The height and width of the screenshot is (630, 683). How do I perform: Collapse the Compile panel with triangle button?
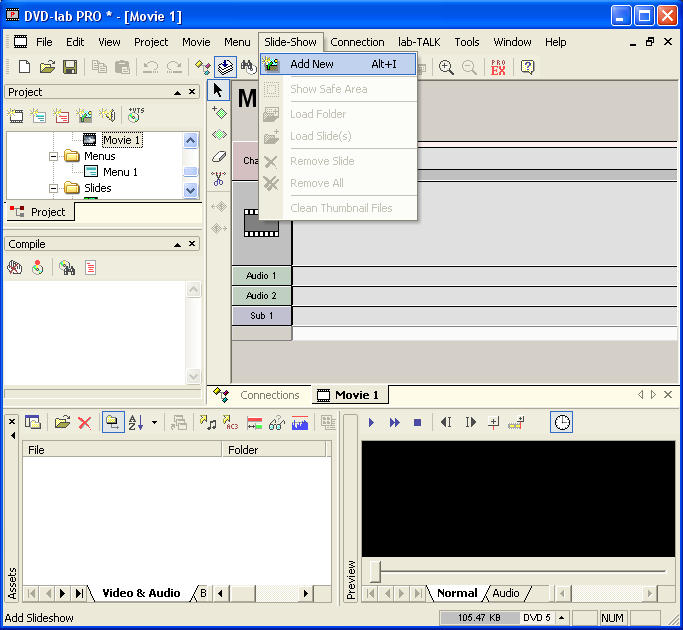[x=177, y=244]
